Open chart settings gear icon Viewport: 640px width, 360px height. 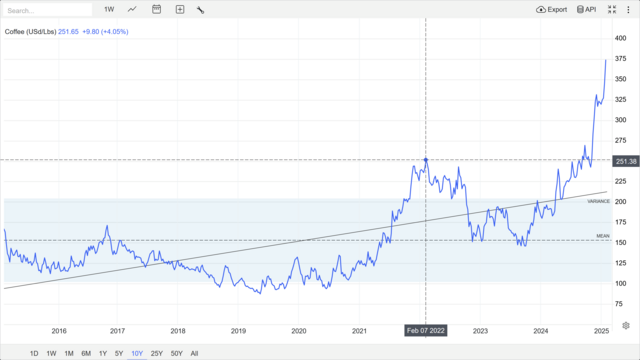coord(626,325)
